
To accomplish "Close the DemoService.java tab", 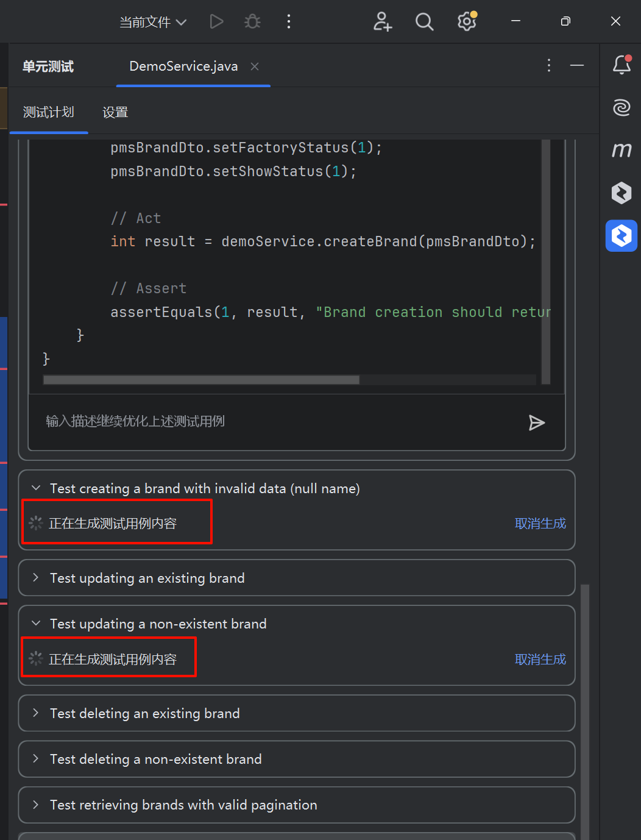I will pyautogui.click(x=255, y=66).
